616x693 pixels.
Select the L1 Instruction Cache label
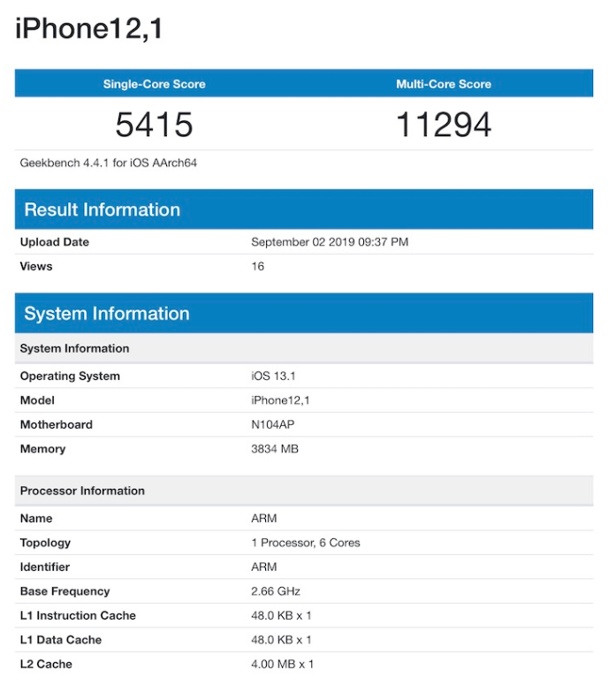coord(78,615)
